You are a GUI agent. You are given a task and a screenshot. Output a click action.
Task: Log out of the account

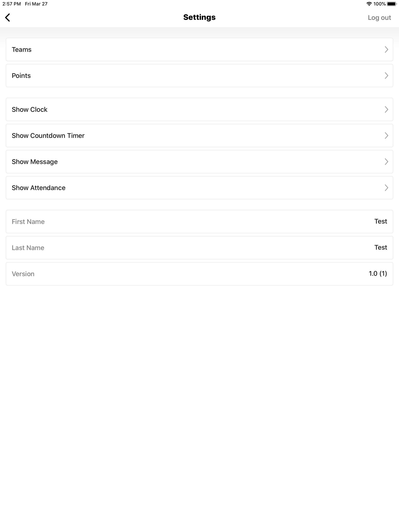point(379,18)
